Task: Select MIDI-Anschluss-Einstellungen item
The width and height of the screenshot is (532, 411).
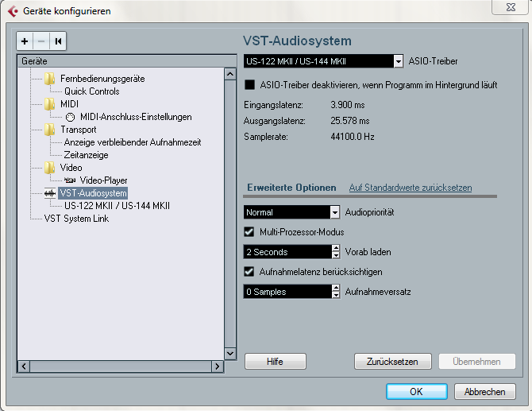Action: 136,117
